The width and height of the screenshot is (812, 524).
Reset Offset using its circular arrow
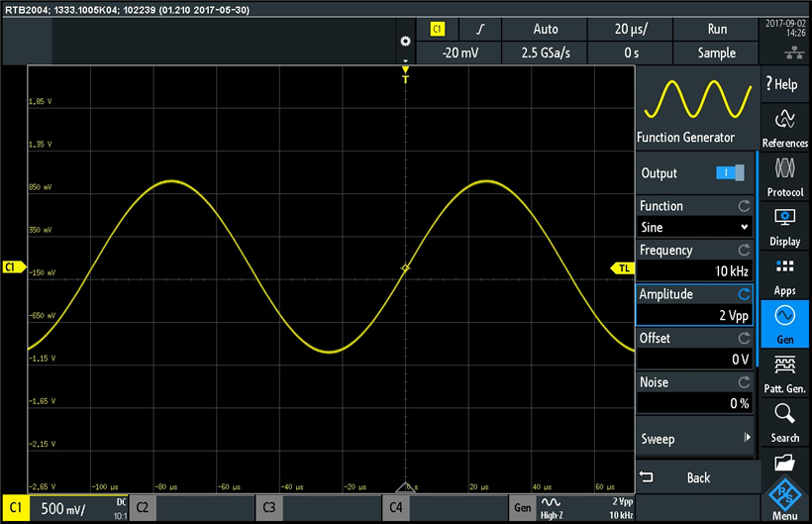pyautogui.click(x=744, y=338)
